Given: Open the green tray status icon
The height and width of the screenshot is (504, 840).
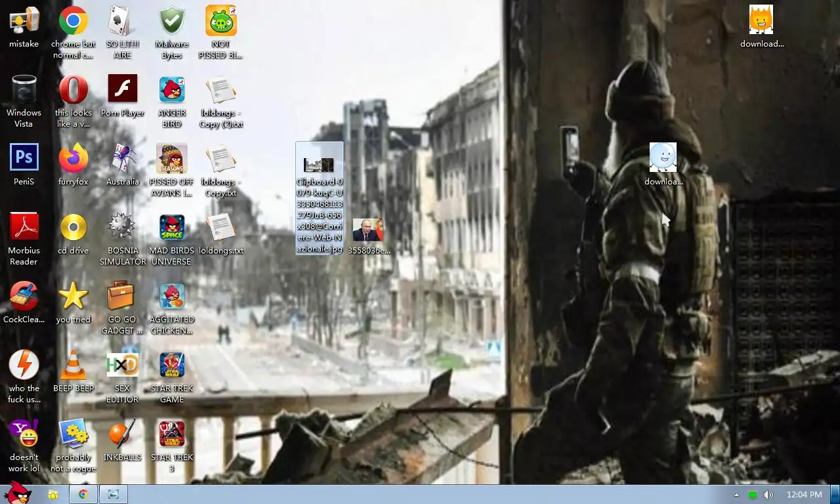Looking at the screenshot, I should point(753,495).
